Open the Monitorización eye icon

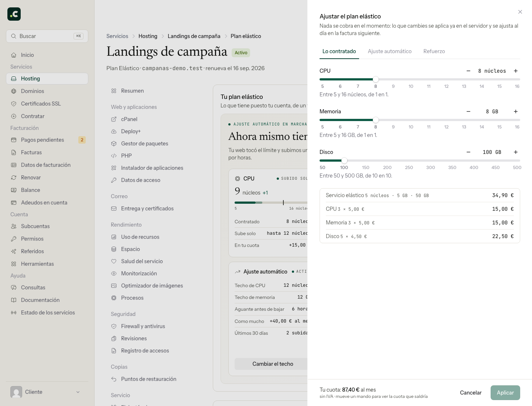pos(114,273)
